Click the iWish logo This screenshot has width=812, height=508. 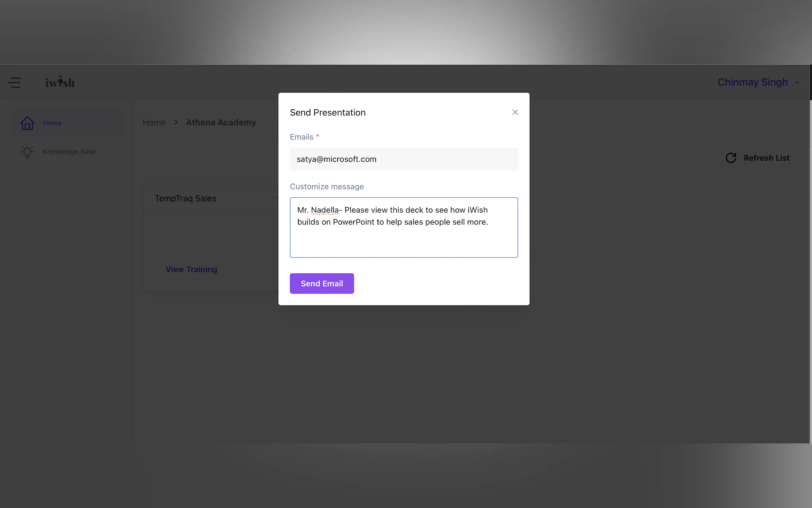click(60, 82)
